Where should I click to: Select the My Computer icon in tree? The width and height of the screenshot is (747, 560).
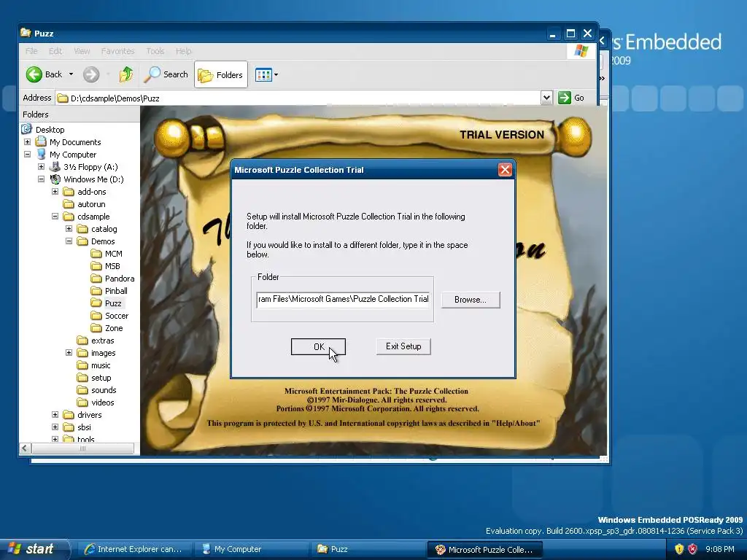coord(41,154)
